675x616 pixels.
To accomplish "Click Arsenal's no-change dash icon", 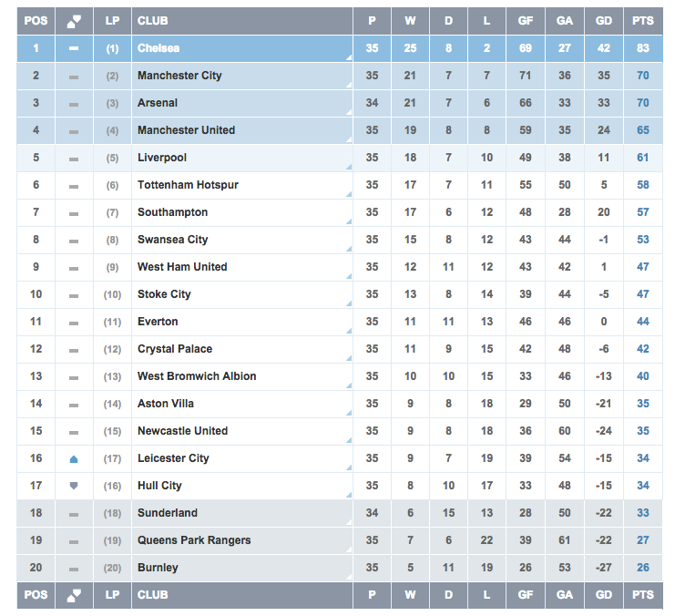I will tap(74, 105).
